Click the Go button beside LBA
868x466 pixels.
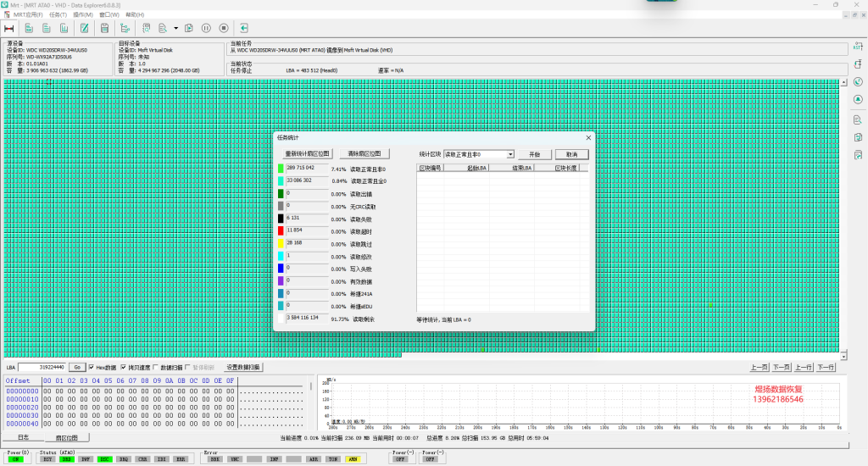(77, 367)
